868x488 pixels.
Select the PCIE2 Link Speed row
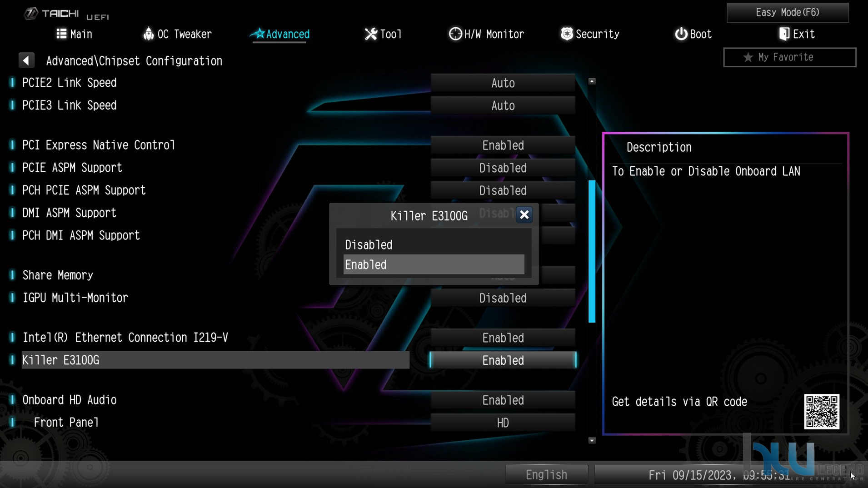point(70,83)
